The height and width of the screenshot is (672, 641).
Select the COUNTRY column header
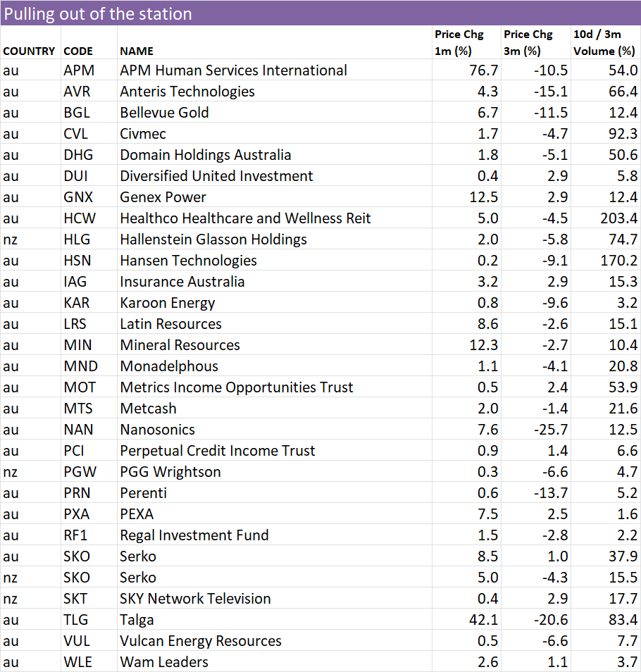click(x=29, y=51)
